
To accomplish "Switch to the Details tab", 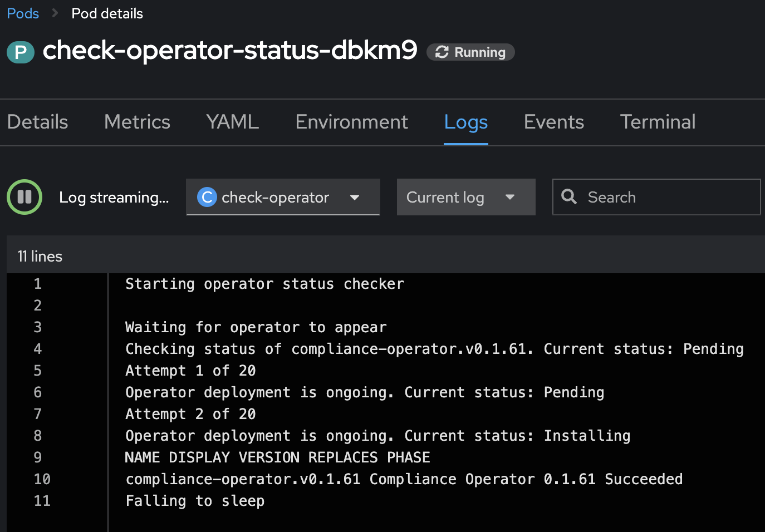I will tap(38, 122).
